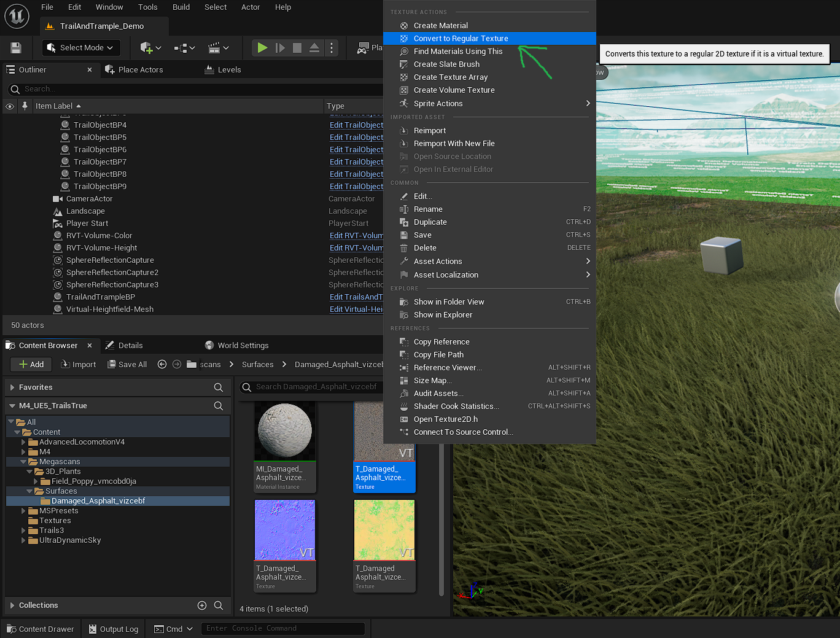
Task: Add a new collection with plus icon
Action: [x=202, y=605]
